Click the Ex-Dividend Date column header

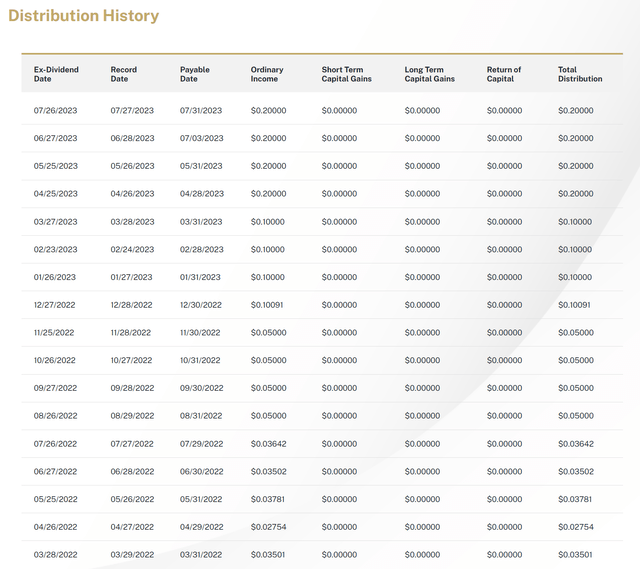point(56,74)
